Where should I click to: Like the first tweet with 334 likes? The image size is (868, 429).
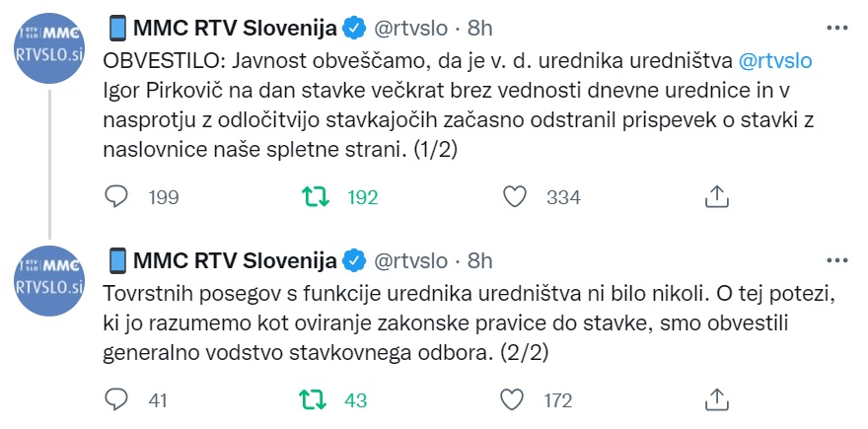pyautogui.click(x=514, y=197)
